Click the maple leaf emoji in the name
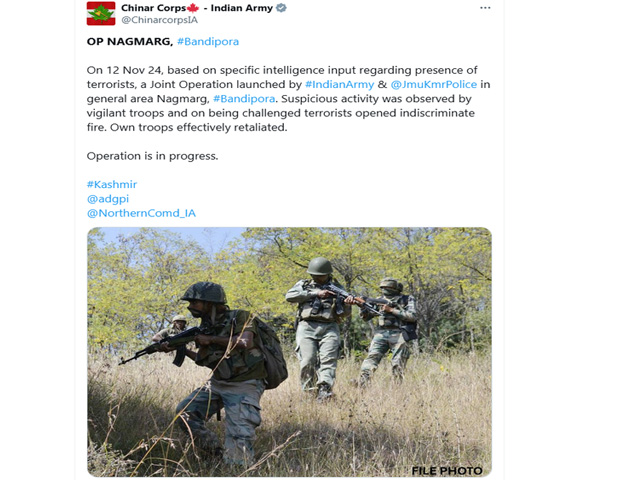 click(193, 8)
